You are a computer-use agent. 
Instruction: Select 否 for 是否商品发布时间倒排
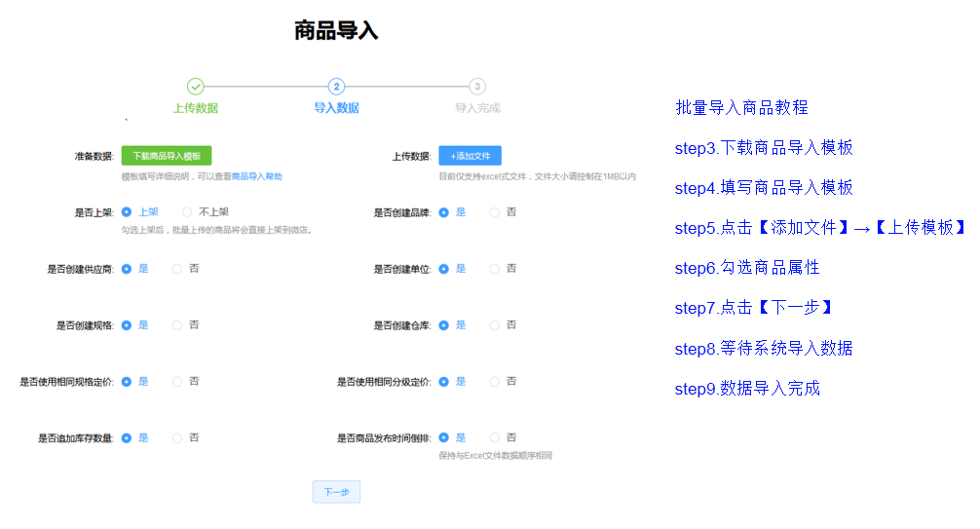pyautogui.click(x=494, y=437)
